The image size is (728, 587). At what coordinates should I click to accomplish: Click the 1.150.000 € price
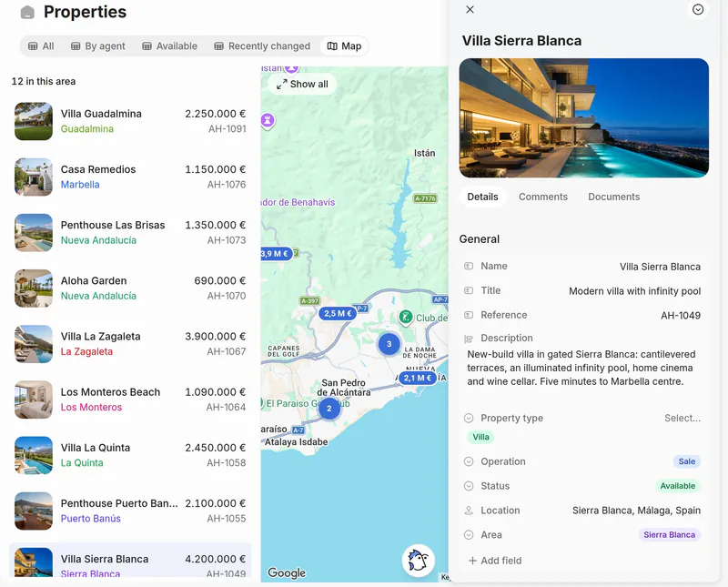(216, 169)
